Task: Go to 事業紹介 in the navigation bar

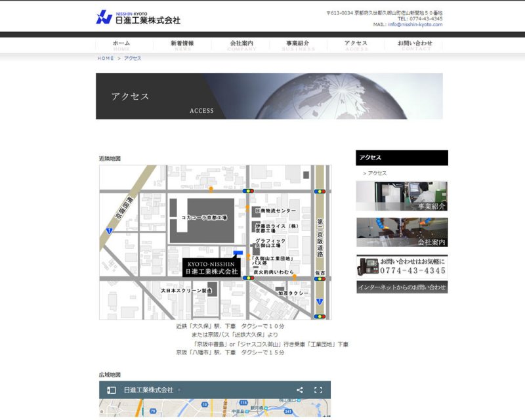Action: point(298,45)
